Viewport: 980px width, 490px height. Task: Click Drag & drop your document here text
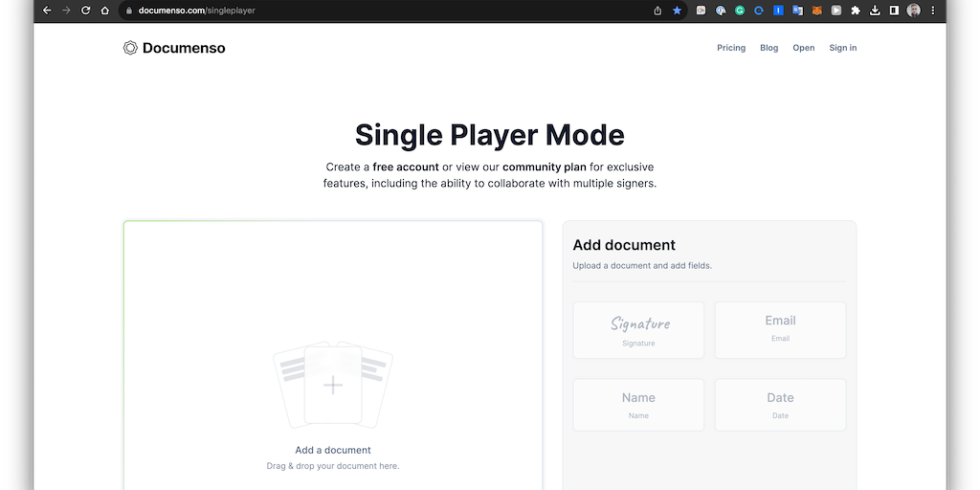pyautogui.click(x=333, y=466)
